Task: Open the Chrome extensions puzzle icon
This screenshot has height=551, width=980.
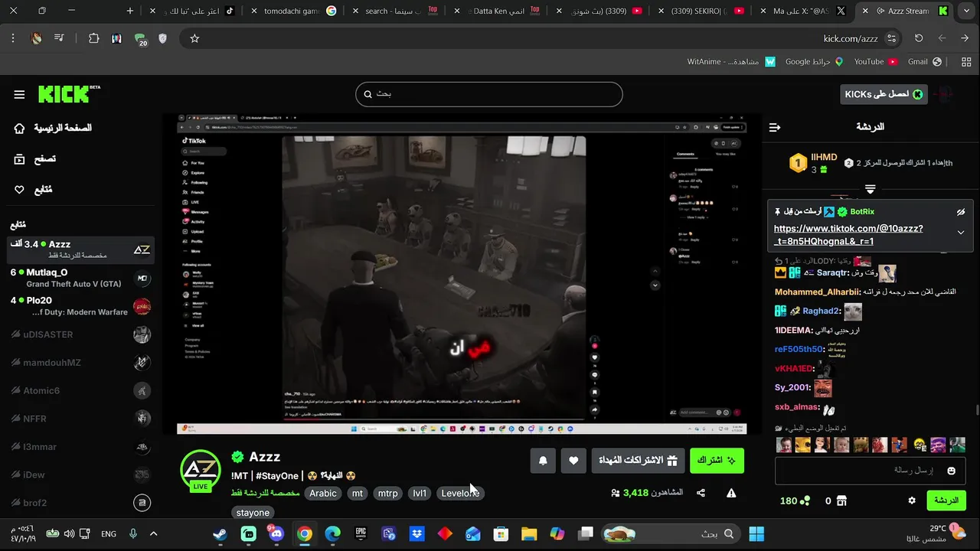Action: coord(93,38)
